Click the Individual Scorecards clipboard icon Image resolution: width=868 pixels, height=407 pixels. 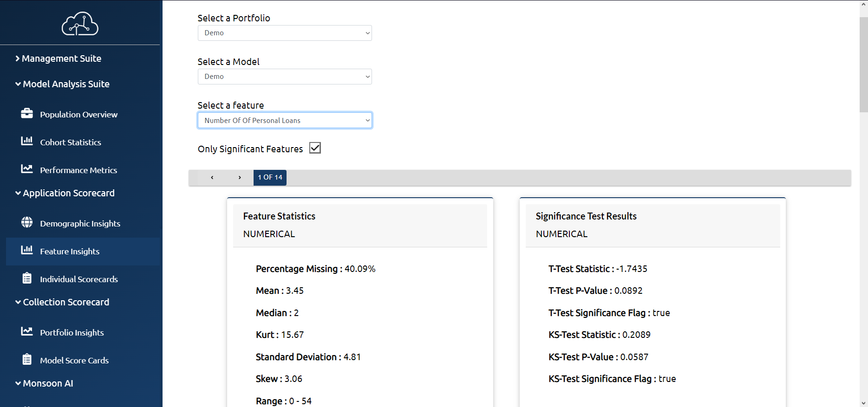pos(27,278)
